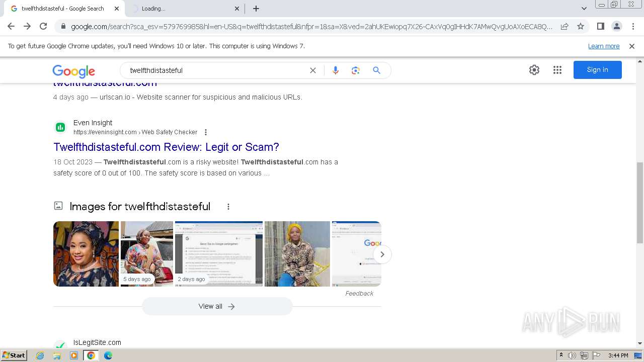644x362 pixels.
Task: Open network status tray icon
Action: point(584,355)
